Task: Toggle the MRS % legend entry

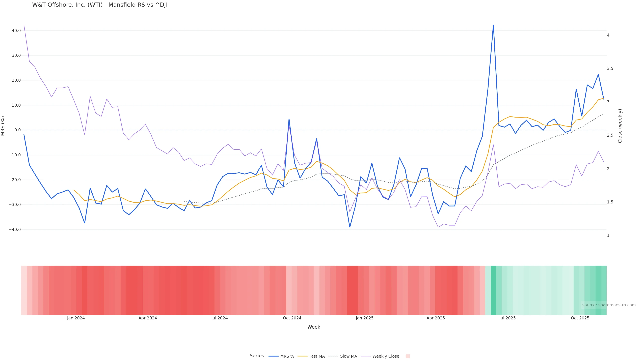Action: (x=287, y=356)
